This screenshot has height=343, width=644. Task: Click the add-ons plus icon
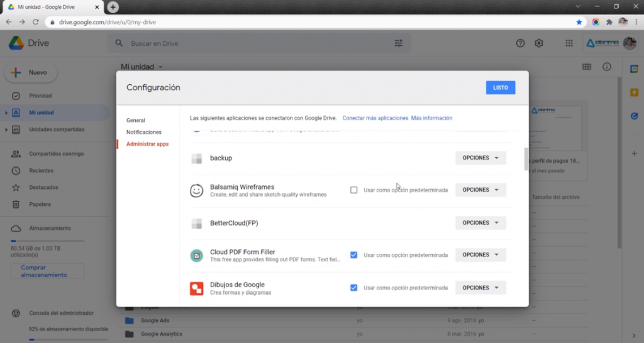click(x=634, y=153)
